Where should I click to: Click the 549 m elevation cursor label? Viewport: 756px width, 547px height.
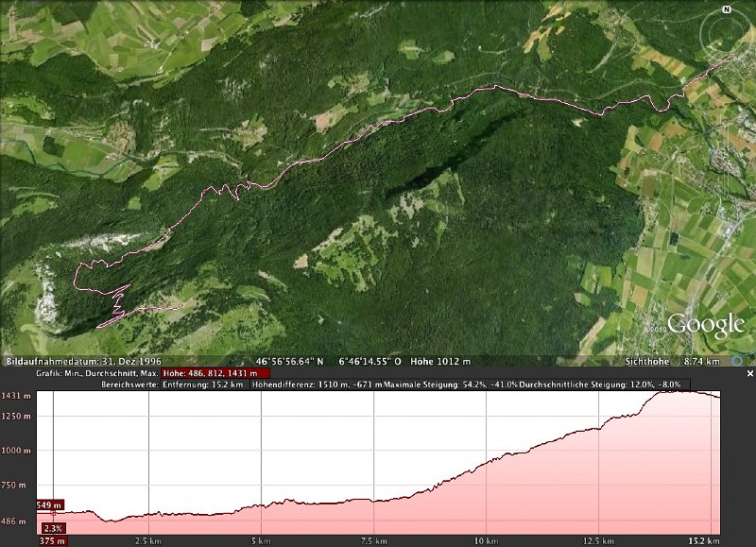[49, 505]
